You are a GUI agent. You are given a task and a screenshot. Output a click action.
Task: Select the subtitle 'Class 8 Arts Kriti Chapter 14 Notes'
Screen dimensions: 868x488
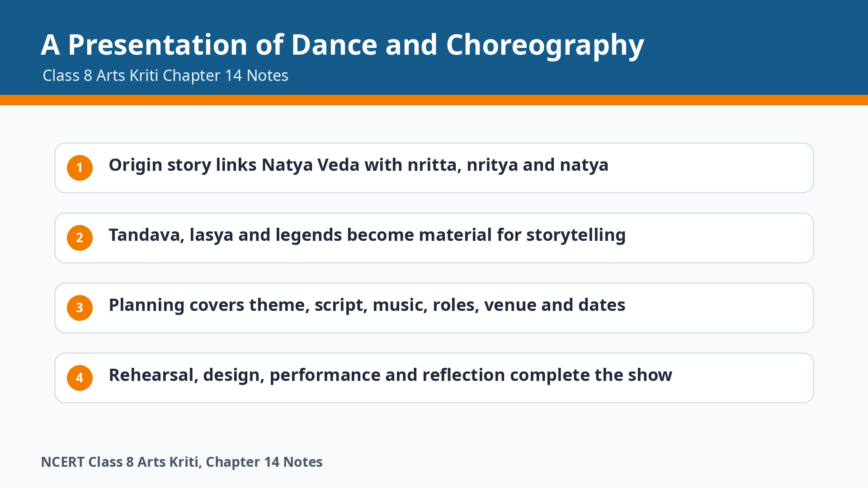[165, 75]
